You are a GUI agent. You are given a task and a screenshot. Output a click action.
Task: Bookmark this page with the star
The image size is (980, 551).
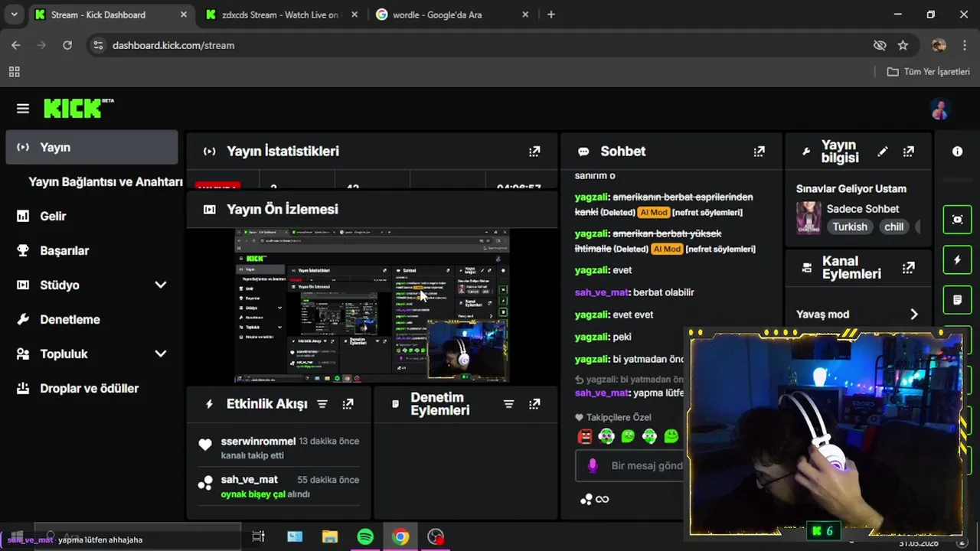point(903,45)
